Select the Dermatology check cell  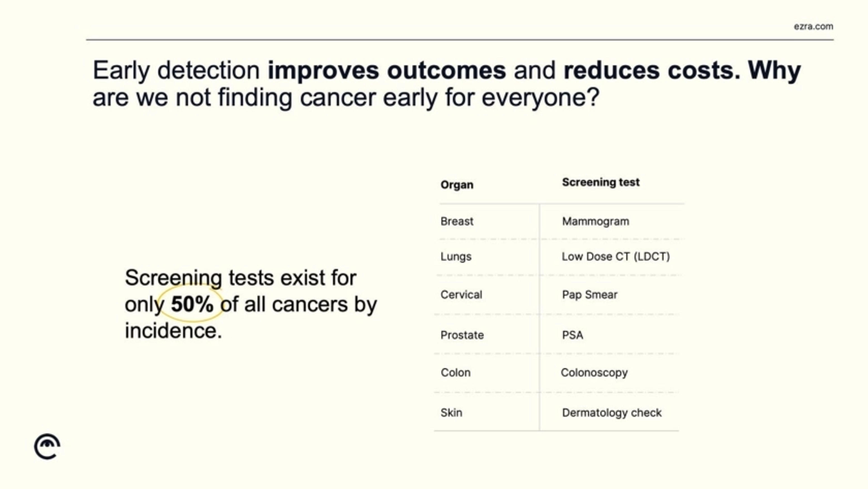coord(612,413)
